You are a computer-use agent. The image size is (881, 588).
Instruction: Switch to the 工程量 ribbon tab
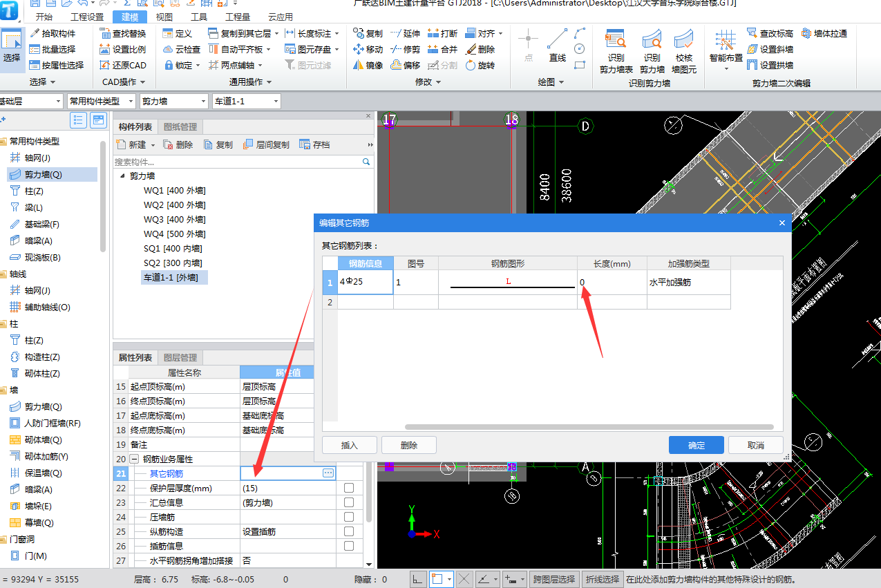point(238,17)
